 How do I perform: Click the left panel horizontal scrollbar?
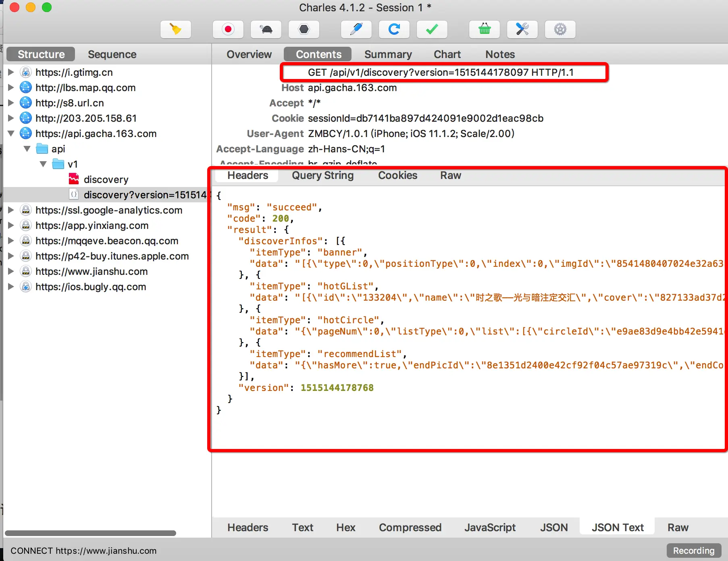pyautogui.click(x=90, y=533)
